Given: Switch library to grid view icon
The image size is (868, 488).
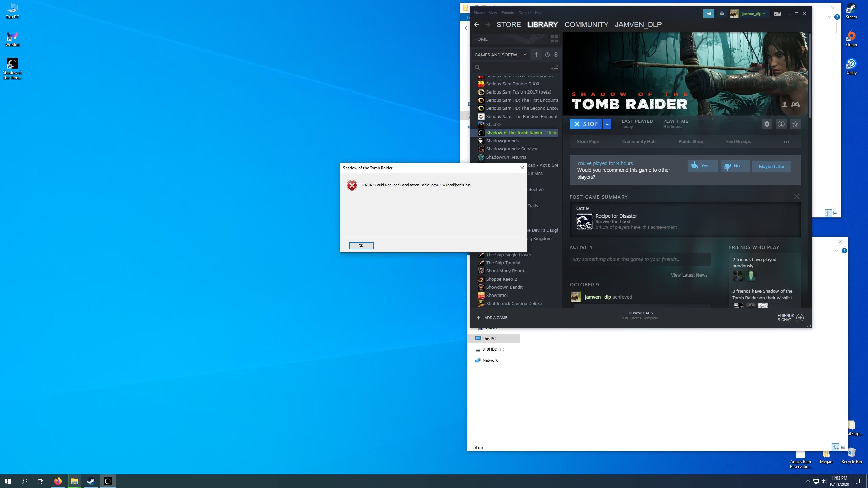Looking at the screenshot, I should 554,39.
